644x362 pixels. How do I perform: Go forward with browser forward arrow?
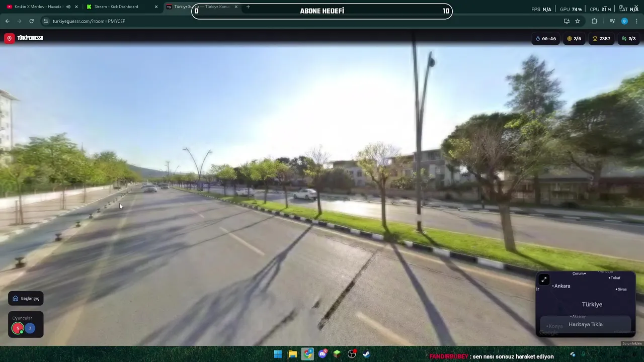[19, 21]
